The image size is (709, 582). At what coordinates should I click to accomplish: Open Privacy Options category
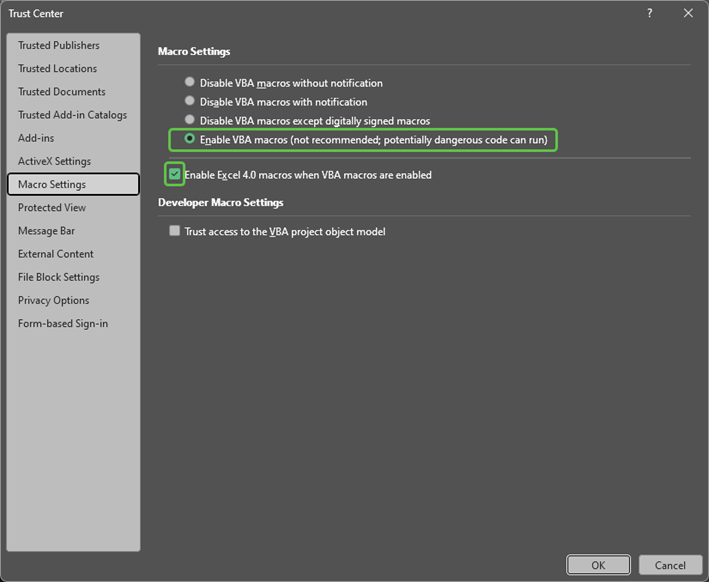point(54,300)
